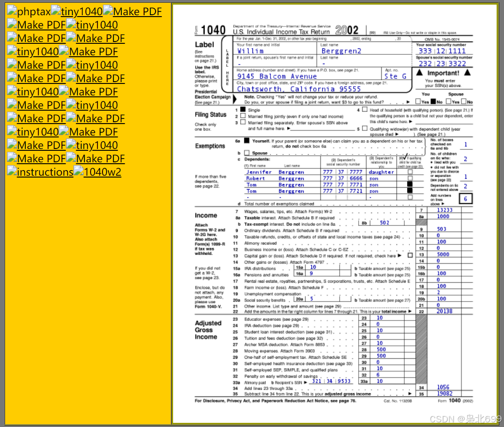Image resolution: width=504 pixels, height=427 pixels.
Task: Click the 1040 form title heading
Action: click(x=213, y=30)
